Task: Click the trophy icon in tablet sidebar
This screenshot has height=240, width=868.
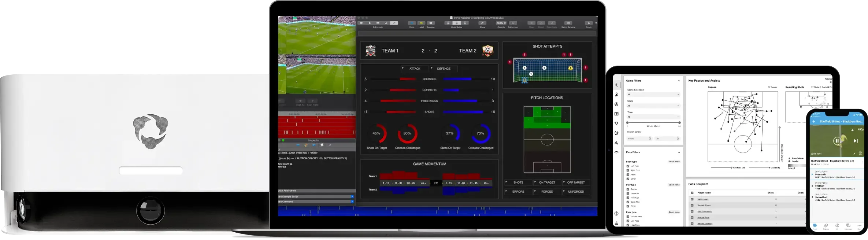Action: pyautogui.click(x=616, y=123)
